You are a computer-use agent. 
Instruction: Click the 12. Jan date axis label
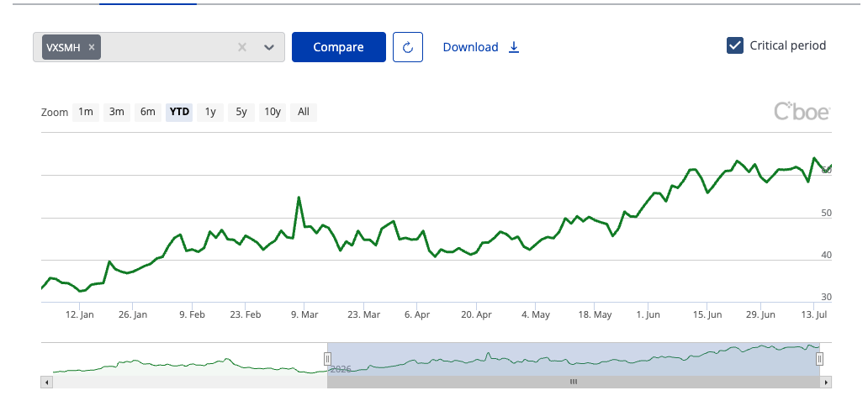click(80, 314)
